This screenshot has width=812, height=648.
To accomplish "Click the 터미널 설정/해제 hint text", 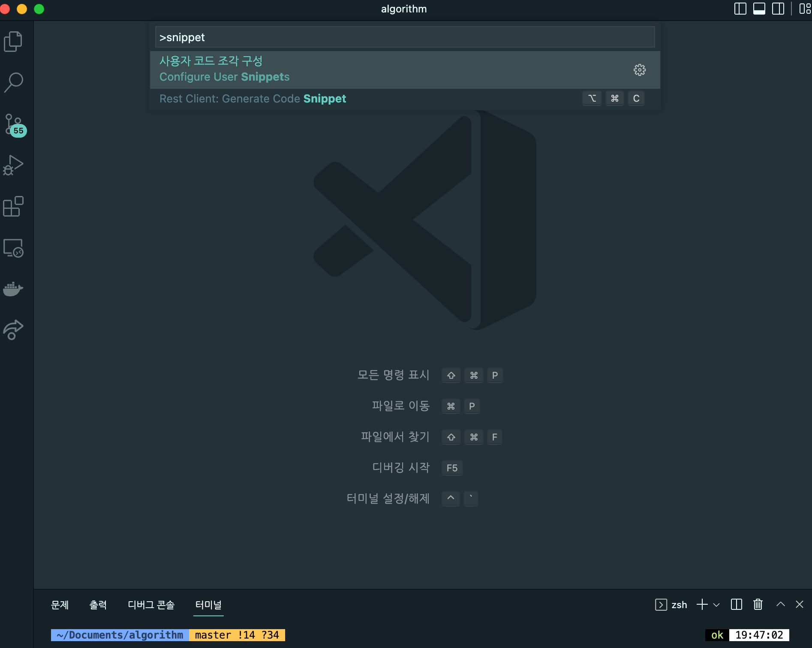I will tap(388, 498).
